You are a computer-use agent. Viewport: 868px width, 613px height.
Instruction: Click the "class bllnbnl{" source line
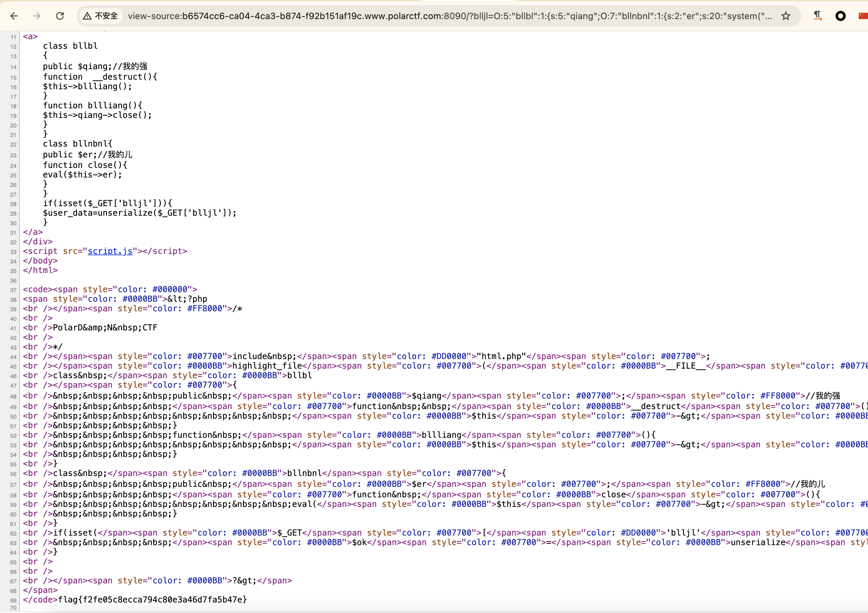pyautogui.click(x=77, y=144)
